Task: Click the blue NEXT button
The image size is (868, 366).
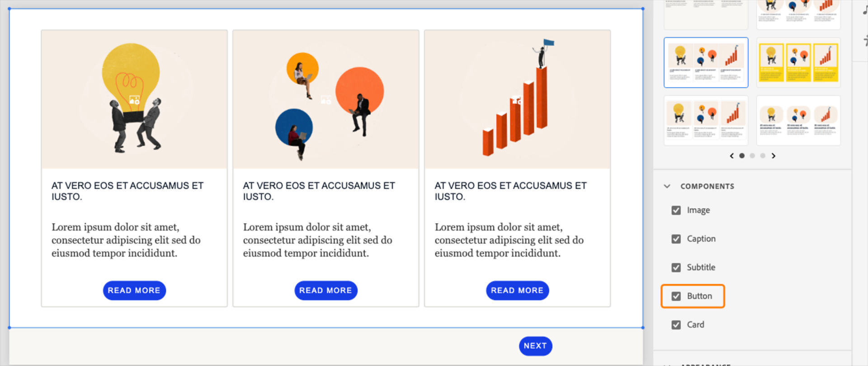Action: coord(535,346)
